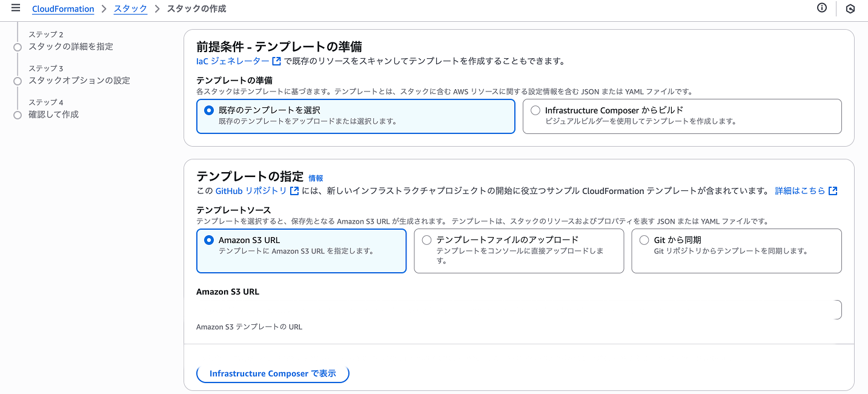Go to スタック breadcrumb link
The image size is (868, 394).
pyautogui.click(x=130, y=9)
